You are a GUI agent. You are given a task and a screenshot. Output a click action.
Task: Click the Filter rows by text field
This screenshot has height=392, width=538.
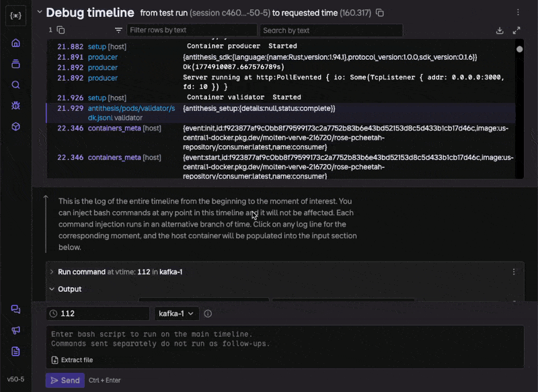click(192, 30)
